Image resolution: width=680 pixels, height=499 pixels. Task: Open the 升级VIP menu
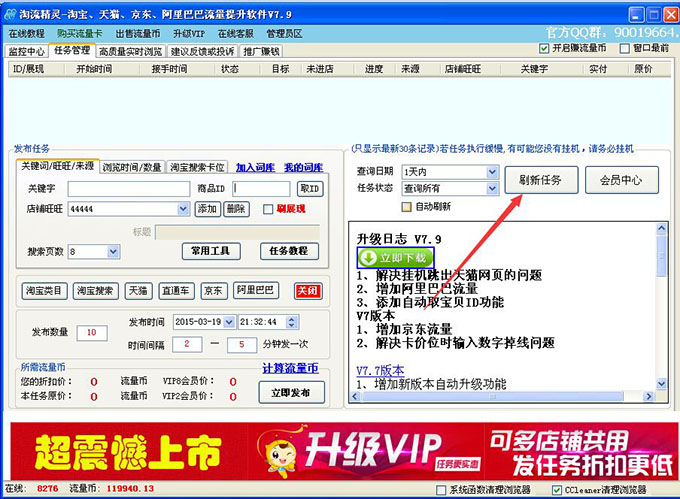coord(189,33)
